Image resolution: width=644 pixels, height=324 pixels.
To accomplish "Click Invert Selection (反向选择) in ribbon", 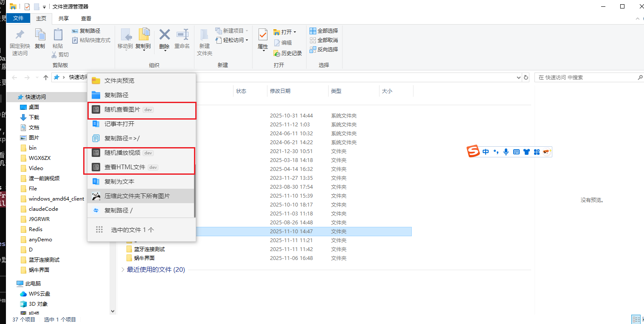I will (x=323, y=50).
